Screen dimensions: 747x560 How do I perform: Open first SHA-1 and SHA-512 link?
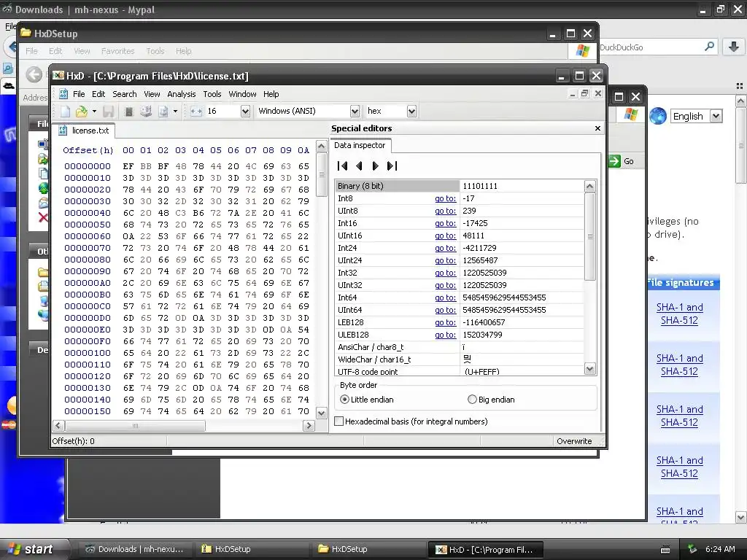pyautogui.click(x=679, y=314)
